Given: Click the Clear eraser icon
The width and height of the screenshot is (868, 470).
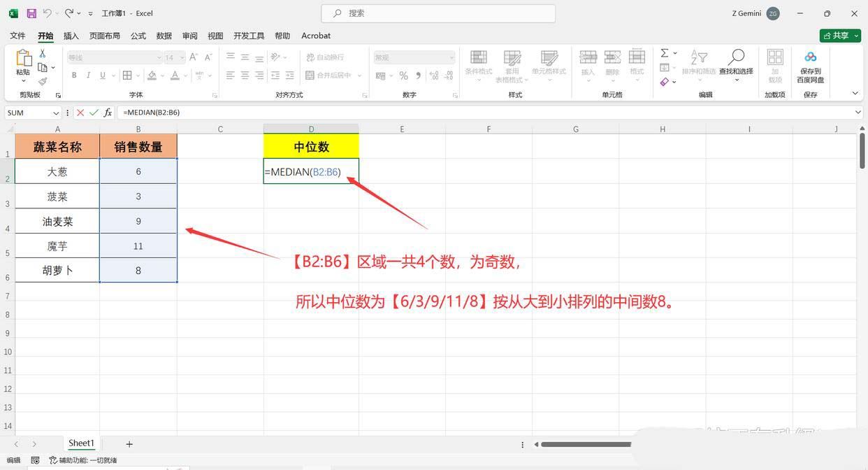Looking at the screenshot, I should (665, 82).
